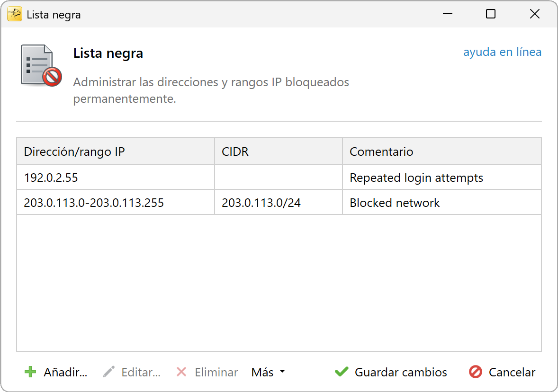Screen dimensions: 558x392
Task: Click the green checkmark save icon
Action: [x=342, y=372]
